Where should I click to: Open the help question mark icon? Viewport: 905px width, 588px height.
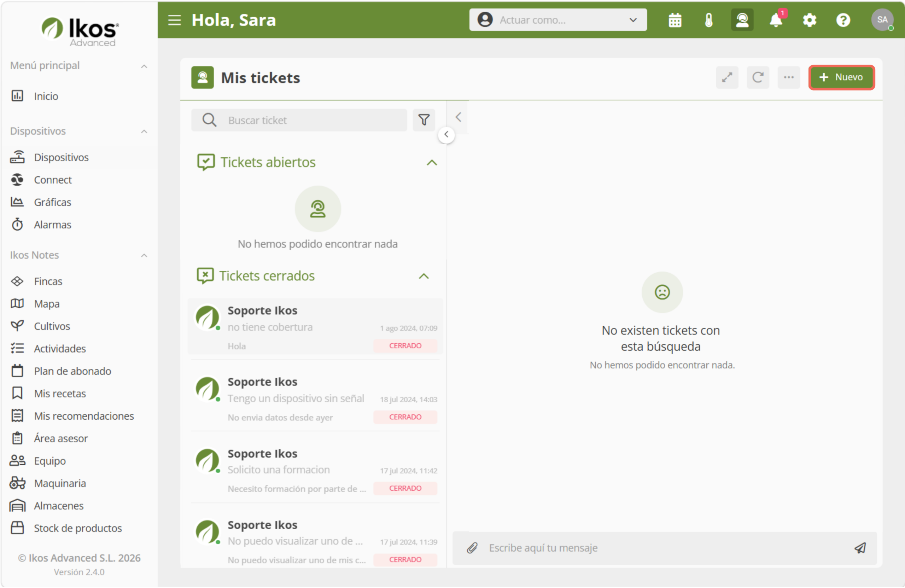[x=843, y=20]
